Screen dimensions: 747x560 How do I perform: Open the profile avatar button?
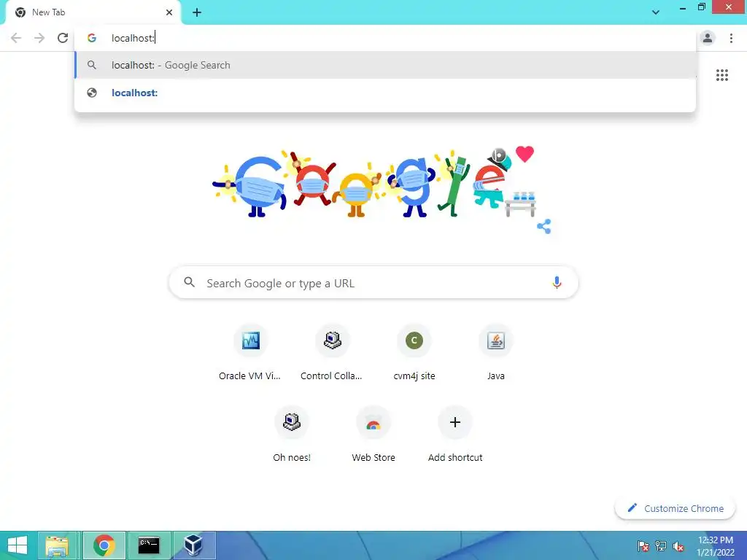(x=708, y=38)
